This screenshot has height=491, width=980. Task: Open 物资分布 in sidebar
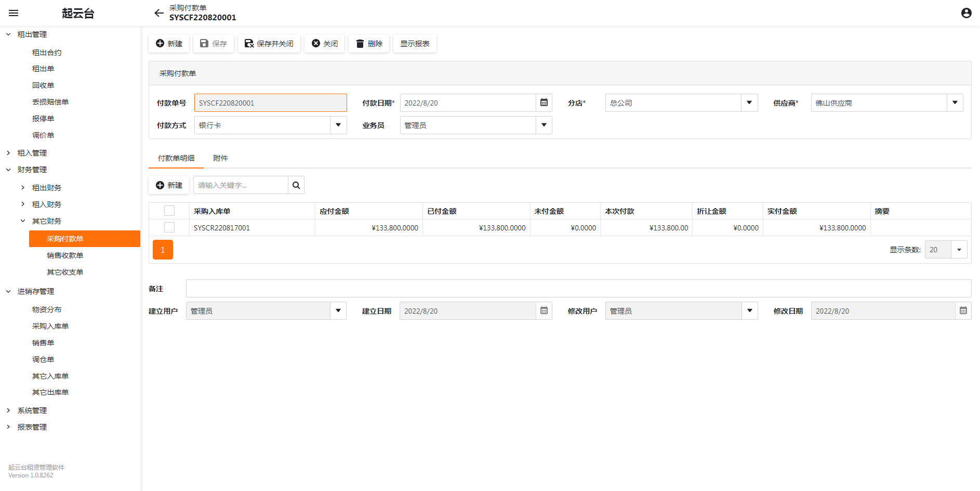click(47, 309)
